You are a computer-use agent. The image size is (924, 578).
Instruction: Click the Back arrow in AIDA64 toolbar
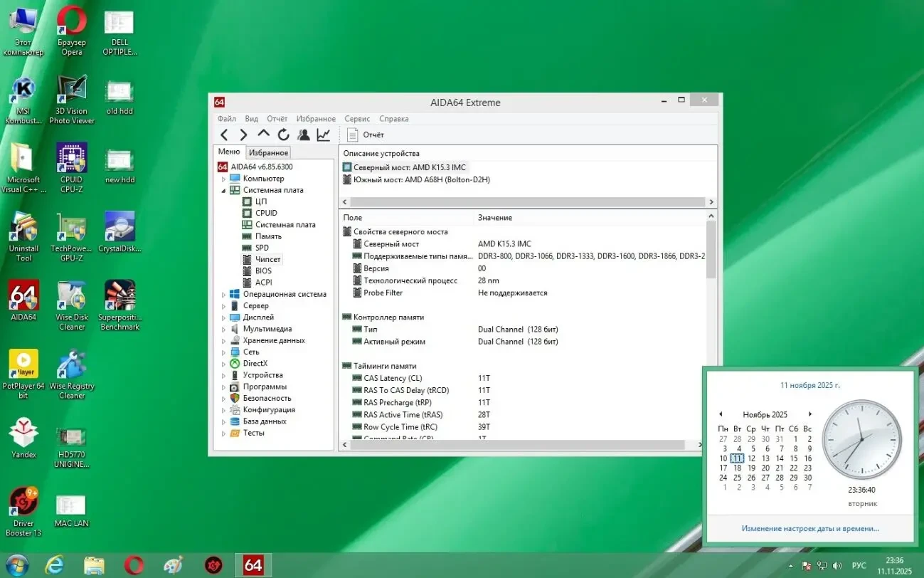(224, 135)
